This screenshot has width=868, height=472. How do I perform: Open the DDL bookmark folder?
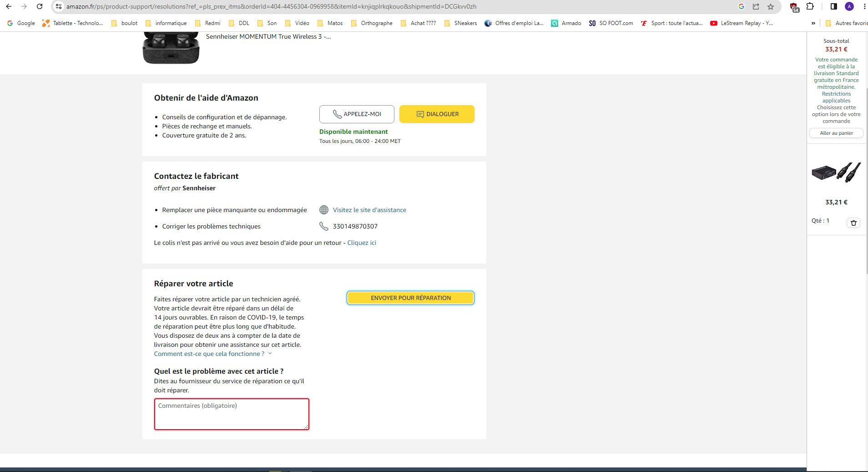(x=239, y=23)
